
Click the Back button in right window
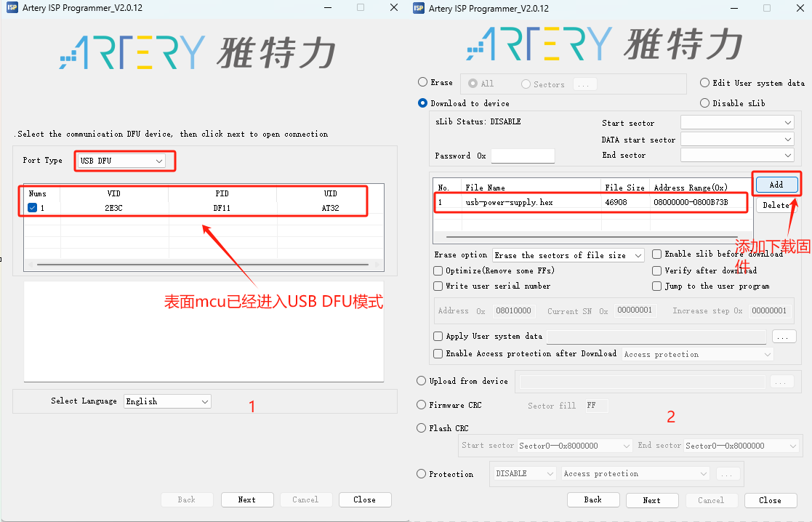click(593, 499)
